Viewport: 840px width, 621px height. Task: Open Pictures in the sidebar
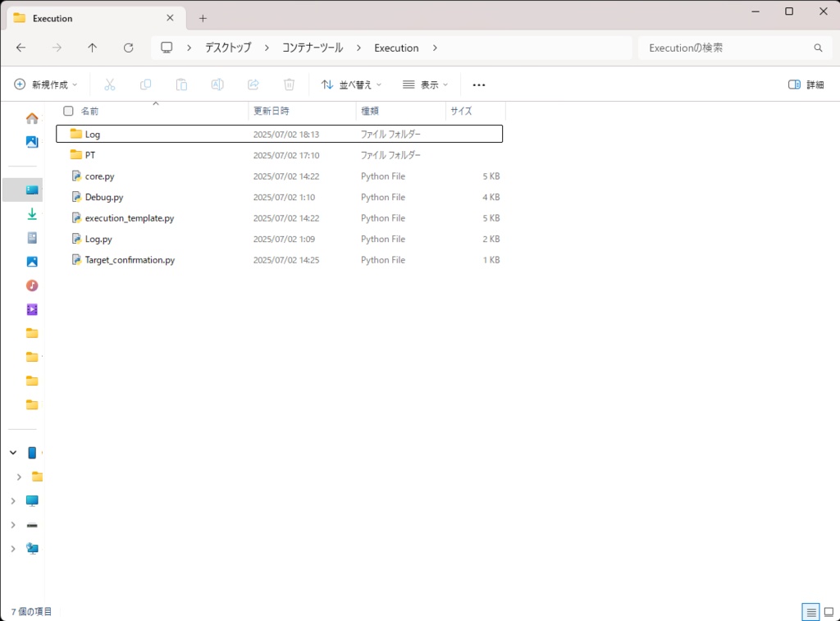[32, 262]
